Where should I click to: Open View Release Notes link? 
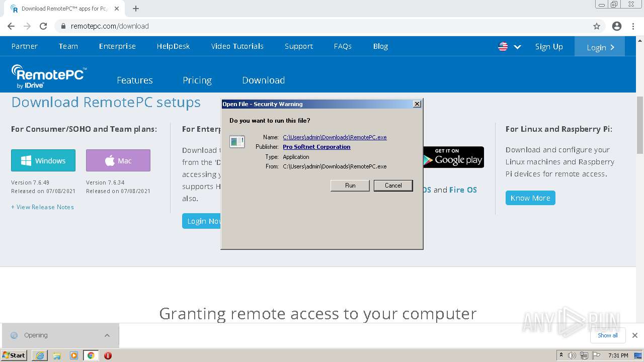(42, 207)
